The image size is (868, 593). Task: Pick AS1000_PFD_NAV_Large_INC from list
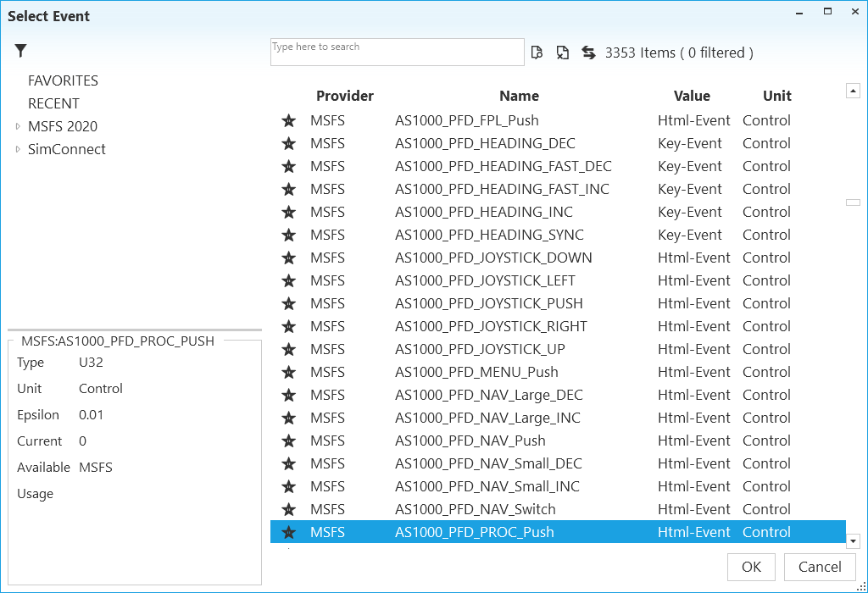pyautogui.click(x=487, y=418)
